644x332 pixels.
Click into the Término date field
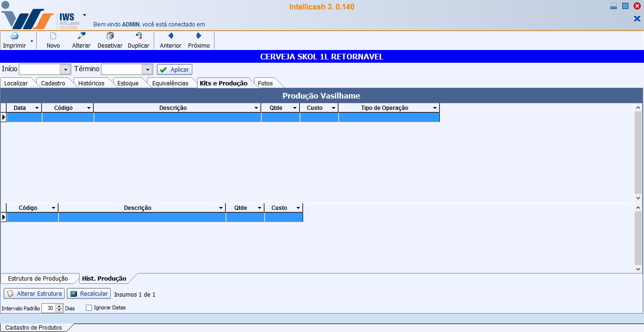pyautogui.click(x=122, y=69)
